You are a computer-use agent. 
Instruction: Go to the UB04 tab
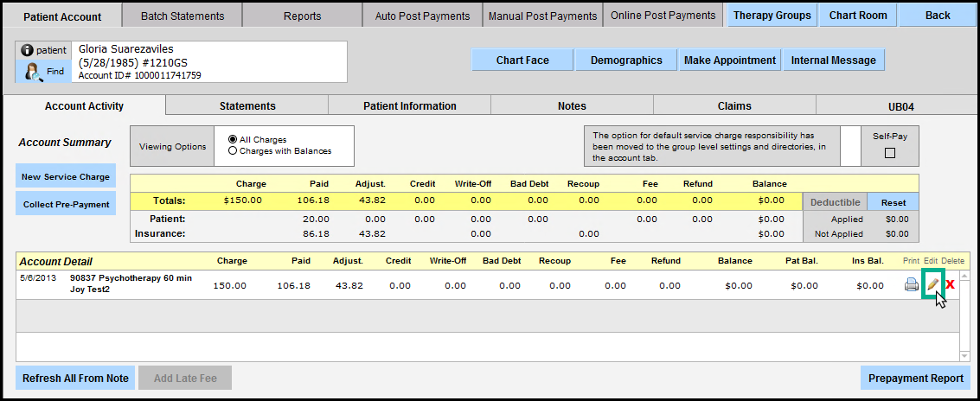pyautogui.click(x=900, y=106)
